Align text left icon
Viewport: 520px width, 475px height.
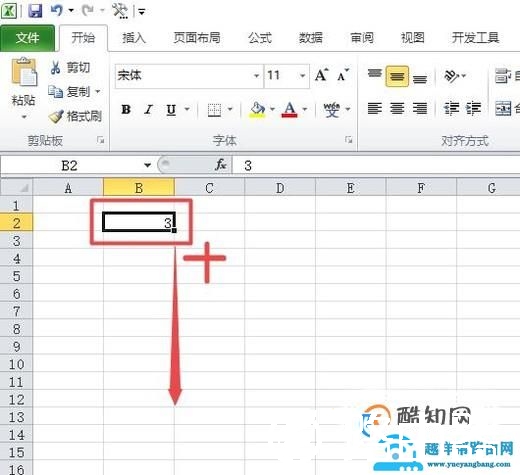click(374, 108)
